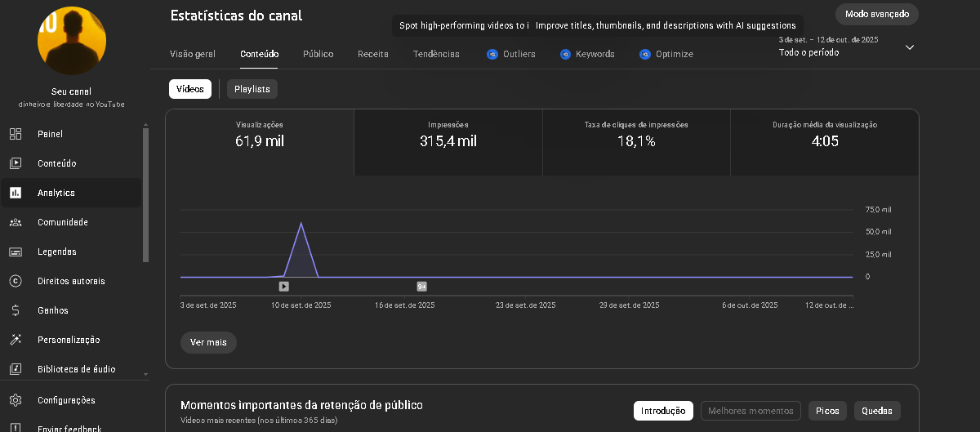The height and width of the screenshot is (432, 980).
Task: Click the 315,4 mil impressions value
Action: [x=448, y=141]
